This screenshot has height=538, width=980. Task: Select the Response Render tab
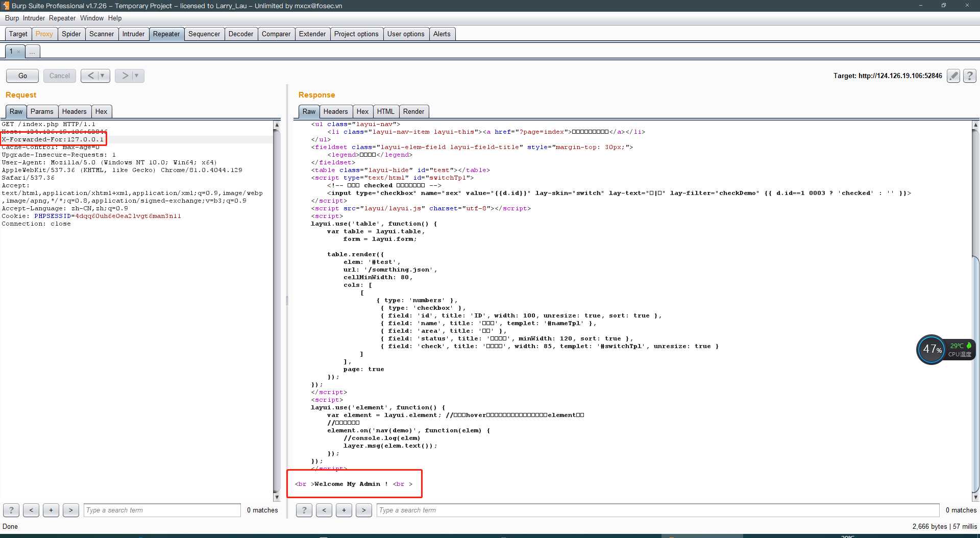tap(414, 111)
